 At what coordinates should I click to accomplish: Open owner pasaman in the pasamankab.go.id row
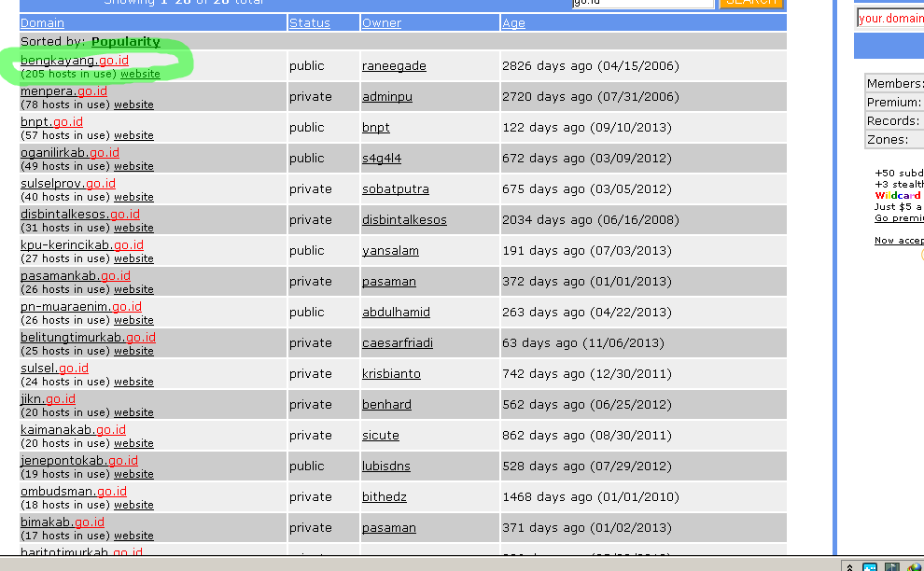click(x=389, y=281)
